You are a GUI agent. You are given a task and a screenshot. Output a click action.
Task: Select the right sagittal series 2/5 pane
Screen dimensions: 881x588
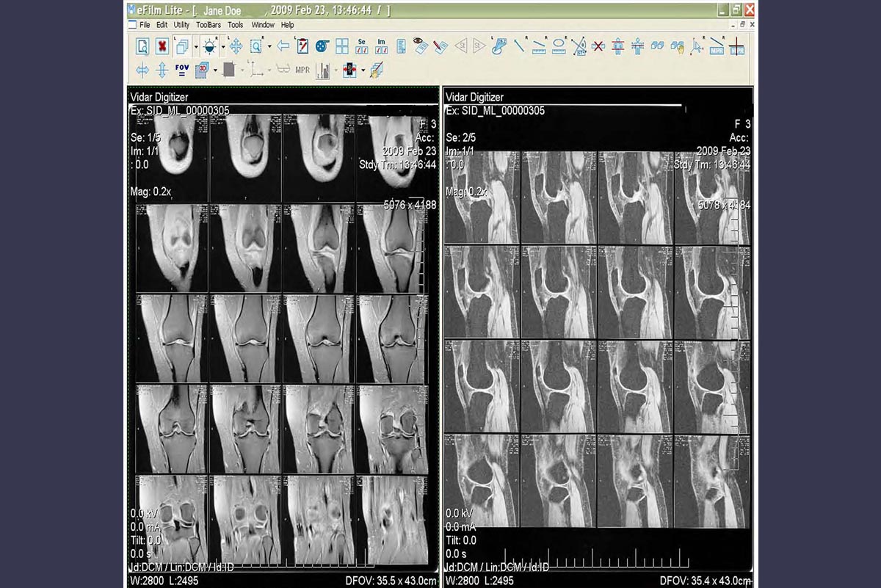(x=598, y=336)
